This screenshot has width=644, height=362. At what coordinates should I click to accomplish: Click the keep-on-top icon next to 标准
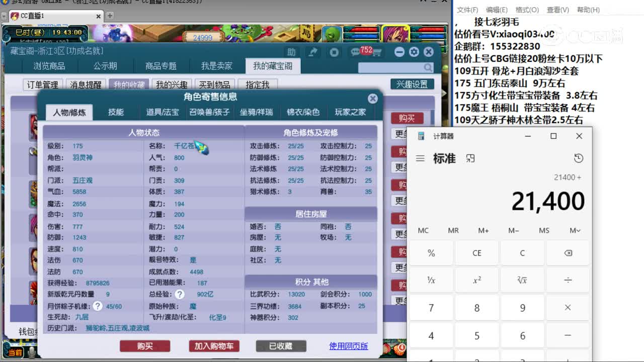470,158
